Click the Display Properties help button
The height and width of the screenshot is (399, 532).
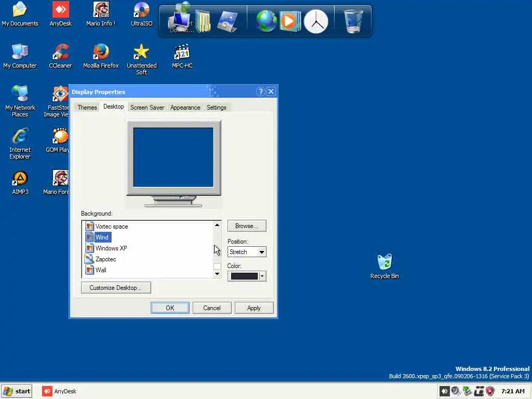click(261, 91)
